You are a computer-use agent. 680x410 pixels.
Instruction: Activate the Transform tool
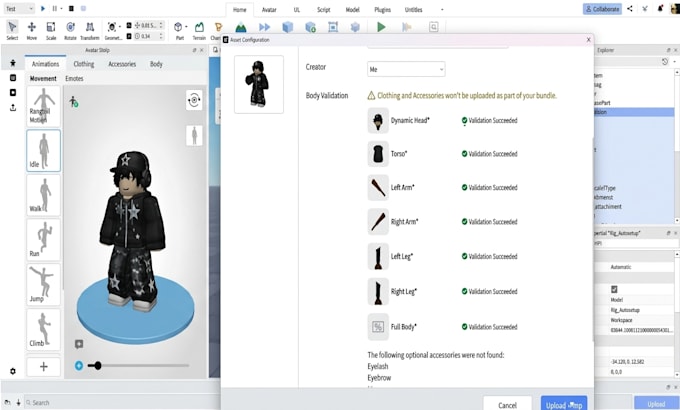(90, 30)
